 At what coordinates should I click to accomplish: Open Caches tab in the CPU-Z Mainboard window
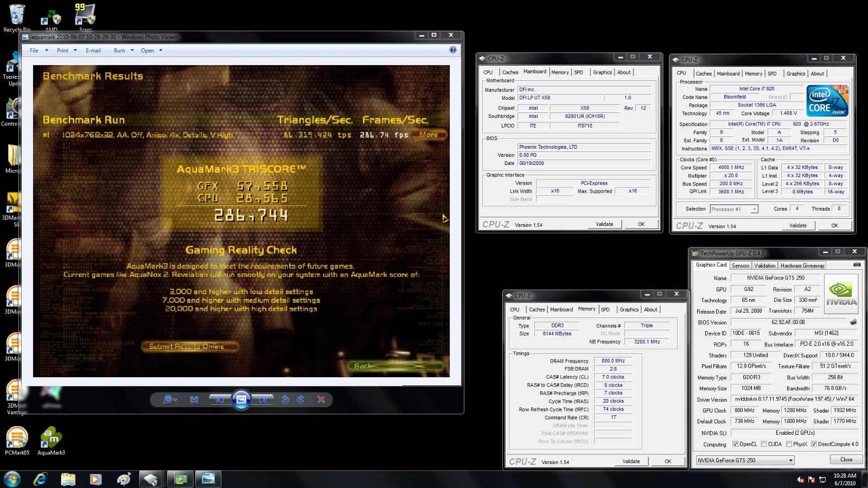pos(510,72)
